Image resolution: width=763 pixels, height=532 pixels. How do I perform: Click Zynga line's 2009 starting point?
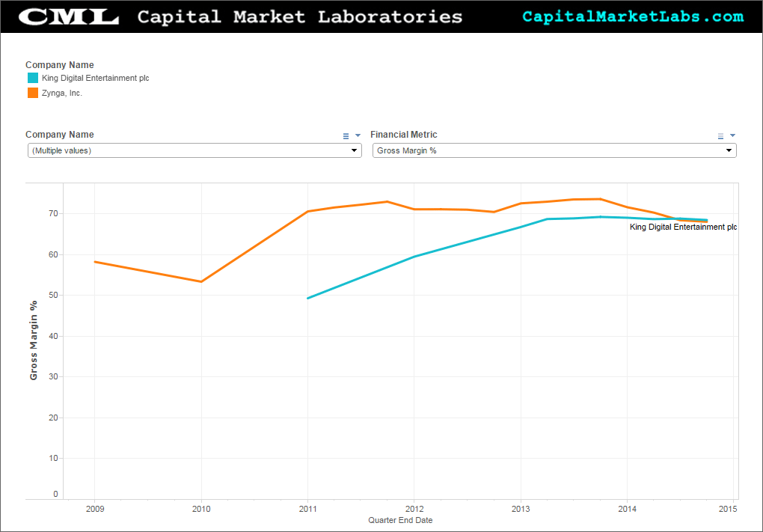click(x=95, y=262)
